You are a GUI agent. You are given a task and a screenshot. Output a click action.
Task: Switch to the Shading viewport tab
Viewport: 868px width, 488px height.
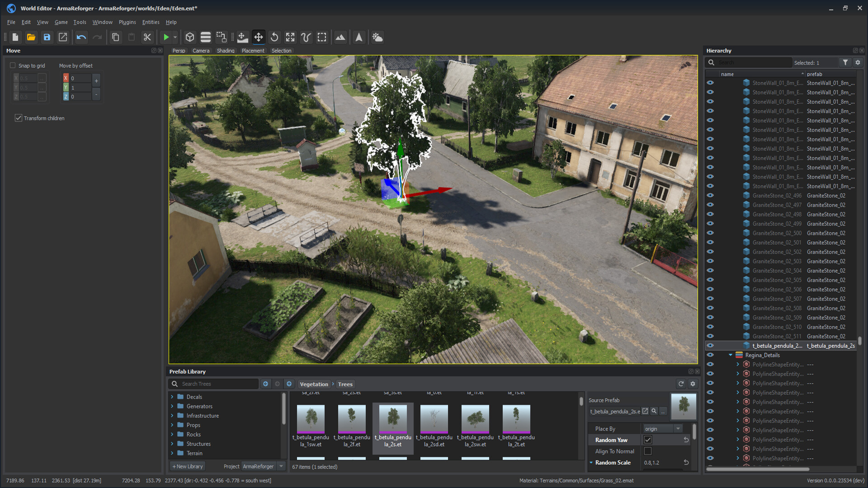226,51
